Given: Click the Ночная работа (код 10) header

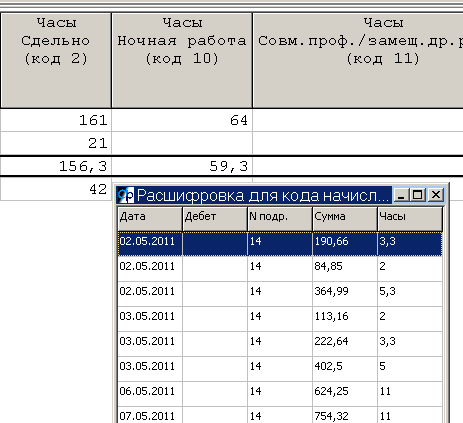Looking at the screenshot, I should point(182,60).
